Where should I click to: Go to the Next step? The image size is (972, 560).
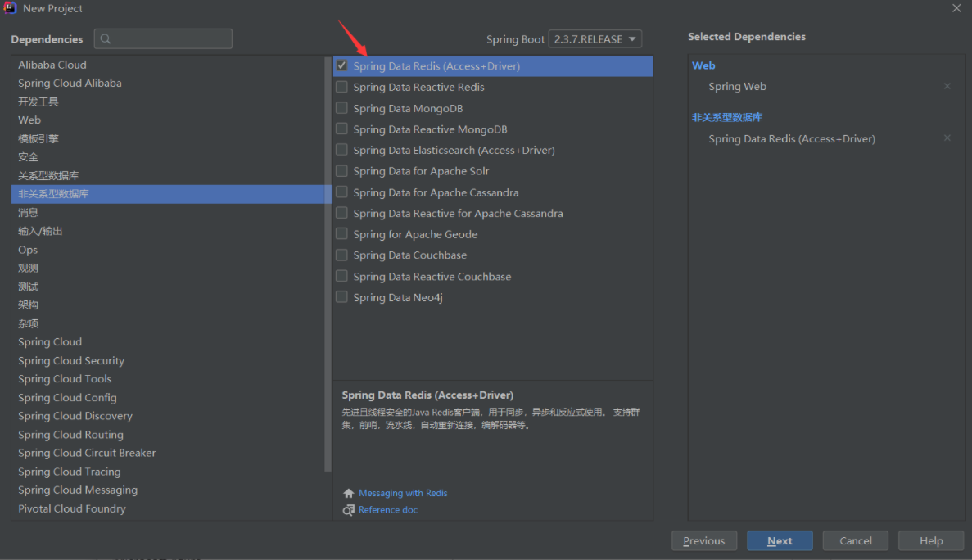(x=780, y=541)
